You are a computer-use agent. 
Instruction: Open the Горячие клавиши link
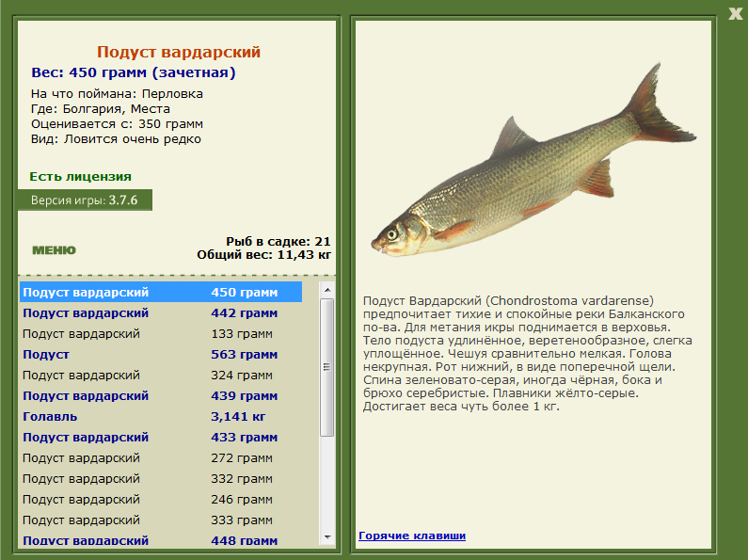point(412,536)
